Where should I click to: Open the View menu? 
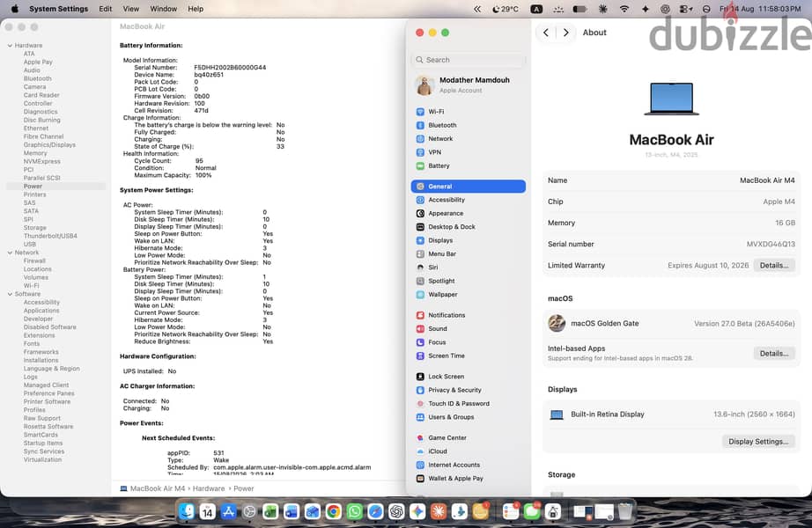(x=131, y=9)
